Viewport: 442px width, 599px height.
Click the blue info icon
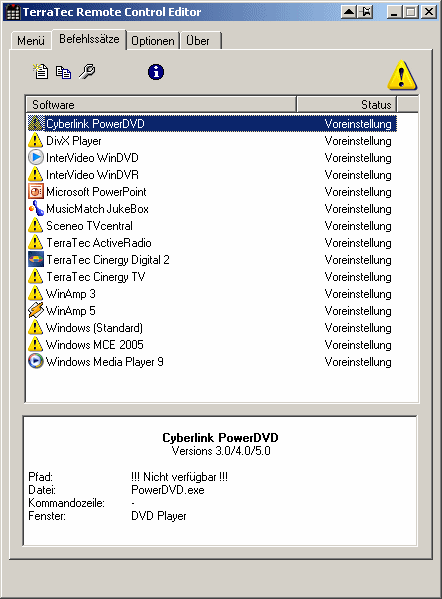tap(156, 72)
